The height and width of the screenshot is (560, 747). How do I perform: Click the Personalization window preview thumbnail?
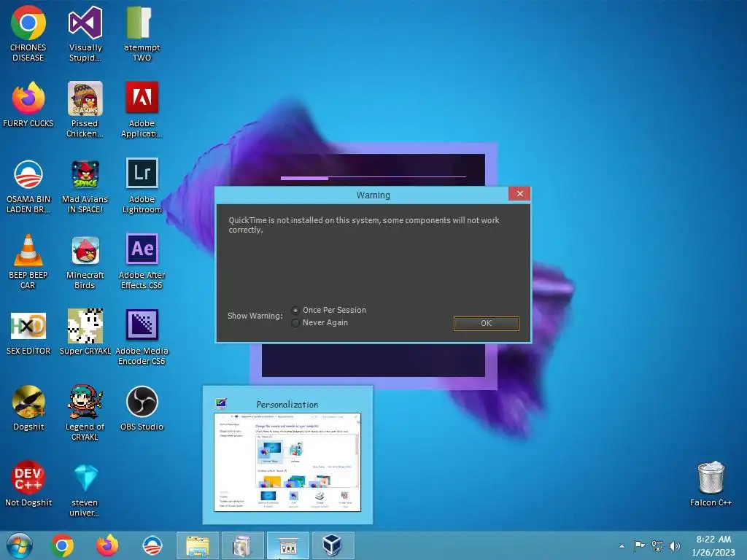click(x=287, y=462)
